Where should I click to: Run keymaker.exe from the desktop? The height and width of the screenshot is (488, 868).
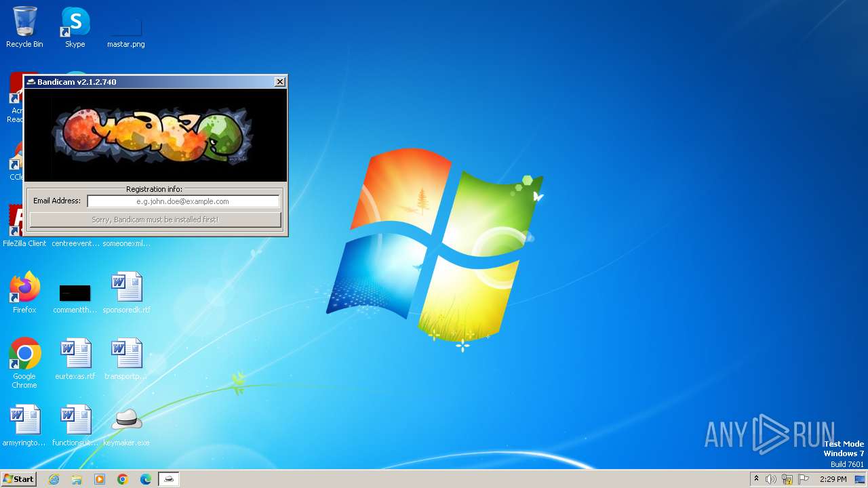pos(126,425)
